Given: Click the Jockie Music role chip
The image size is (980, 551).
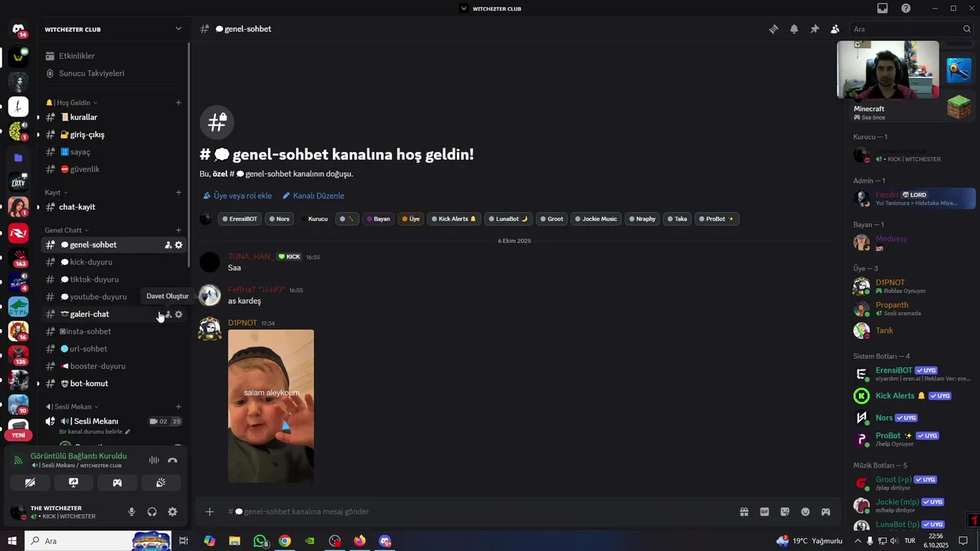Looking at the screenshot, I should [x=595, y=219].
